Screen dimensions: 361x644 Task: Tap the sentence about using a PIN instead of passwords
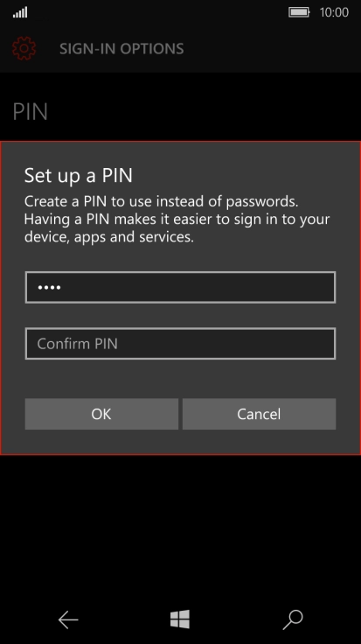coord(161,201)
